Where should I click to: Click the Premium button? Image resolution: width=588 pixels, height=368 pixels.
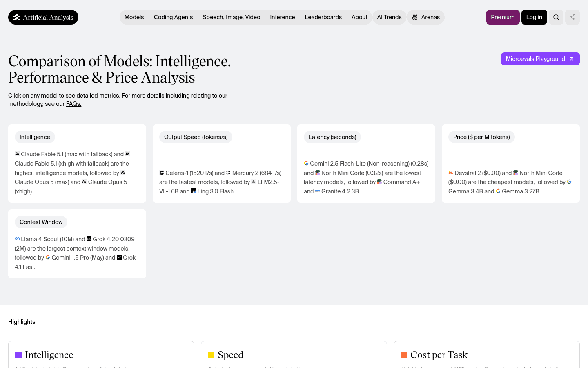click(503, 17)
